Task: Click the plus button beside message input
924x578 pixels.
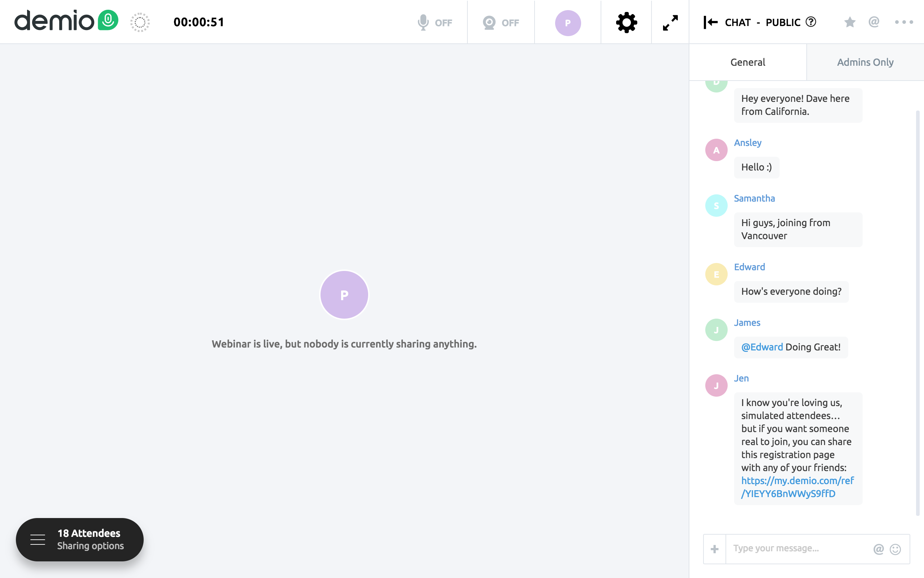Action: (x=714, y=549)
